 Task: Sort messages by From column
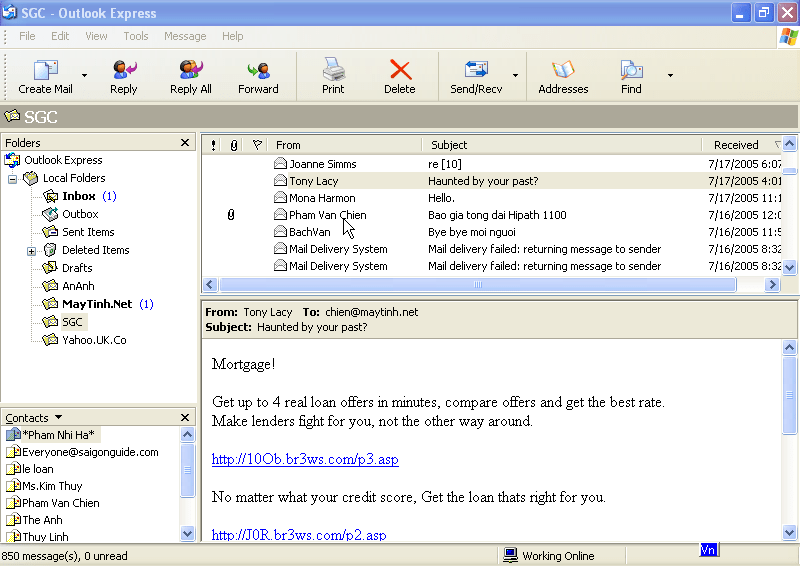[x=346, y=145]
